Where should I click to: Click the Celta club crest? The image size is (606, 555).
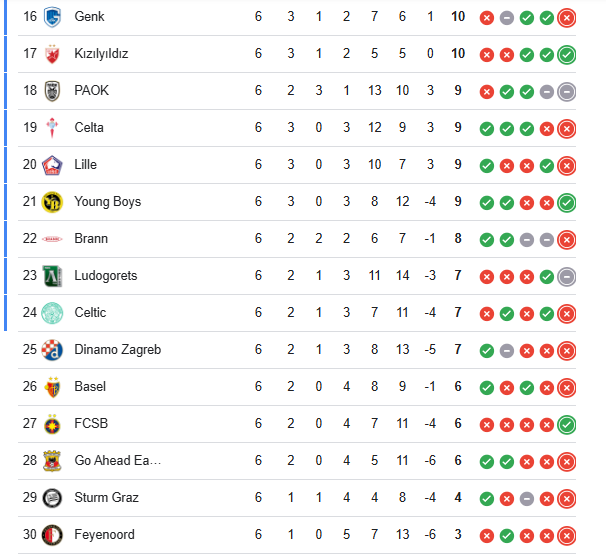53,128
